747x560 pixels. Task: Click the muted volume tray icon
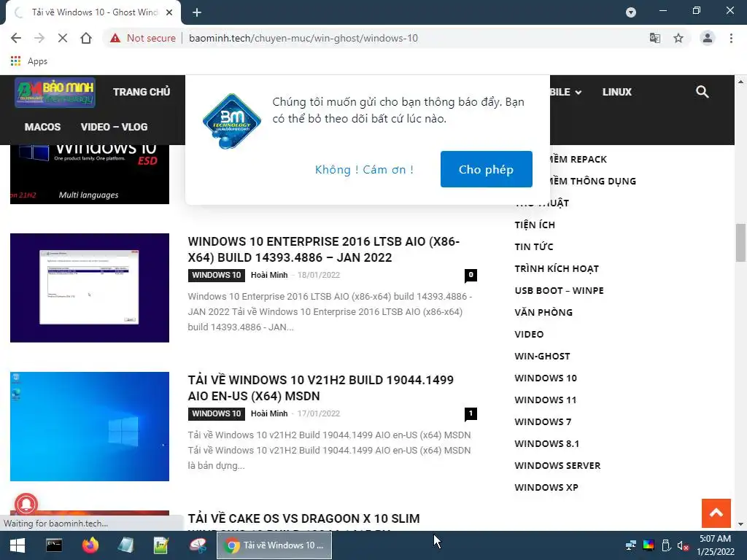tap(683, 545)
